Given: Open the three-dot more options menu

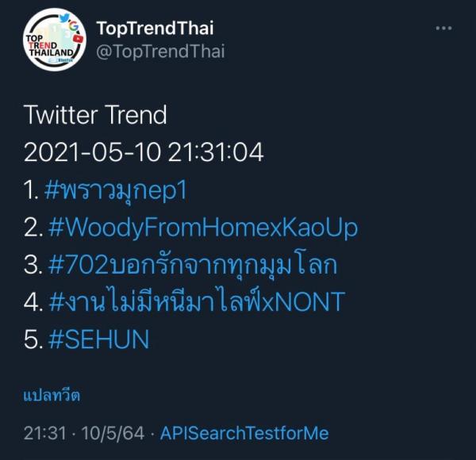Looking at the screenshot, I should point(443,29).
